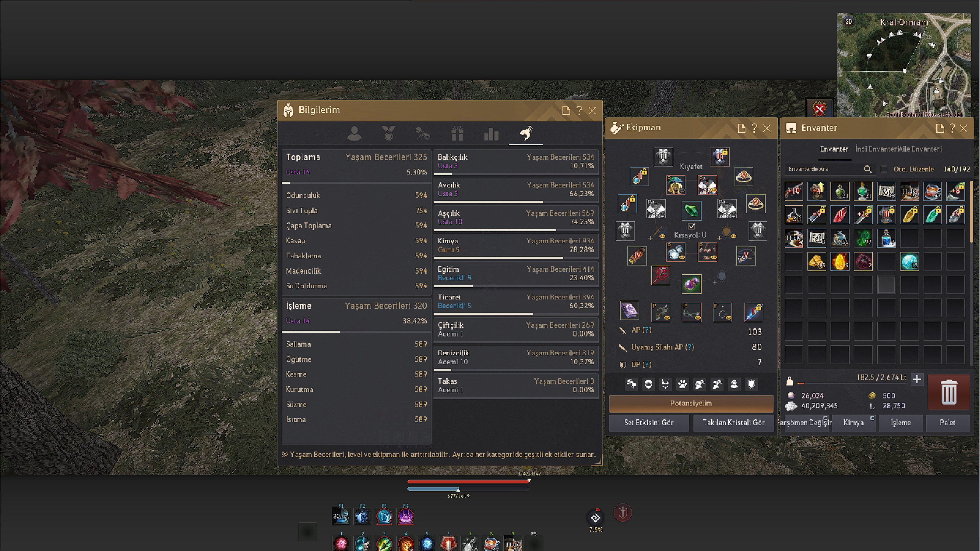Click the green hat costume in Ekipman

coord(676,184)
